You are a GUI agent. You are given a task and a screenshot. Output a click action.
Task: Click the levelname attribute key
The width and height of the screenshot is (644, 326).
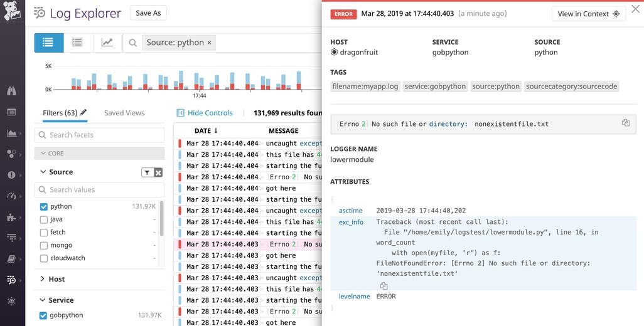pos(354,296)
